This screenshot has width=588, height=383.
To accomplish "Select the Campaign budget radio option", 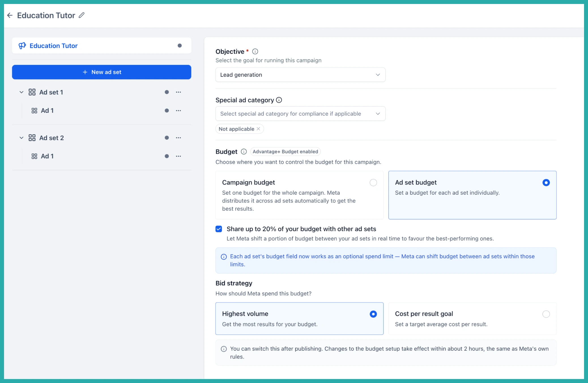I will pos(373,183).
